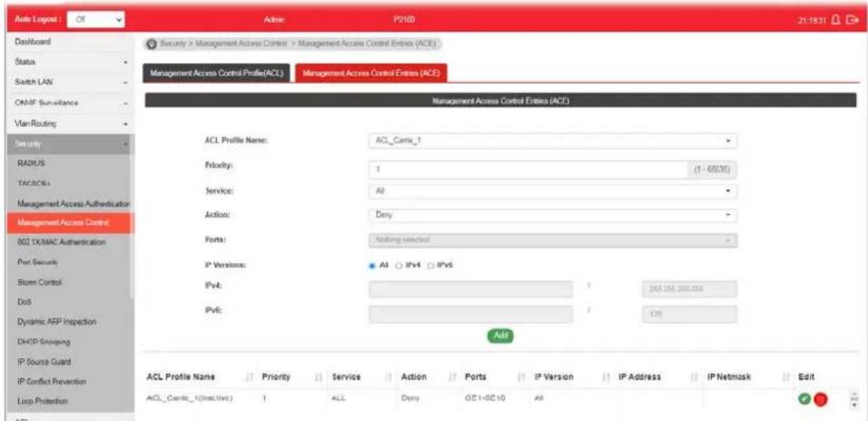The height and width of the screenshot is (421, 868).
Task: Select the IPv6 radio button
Action: point(431,266)
